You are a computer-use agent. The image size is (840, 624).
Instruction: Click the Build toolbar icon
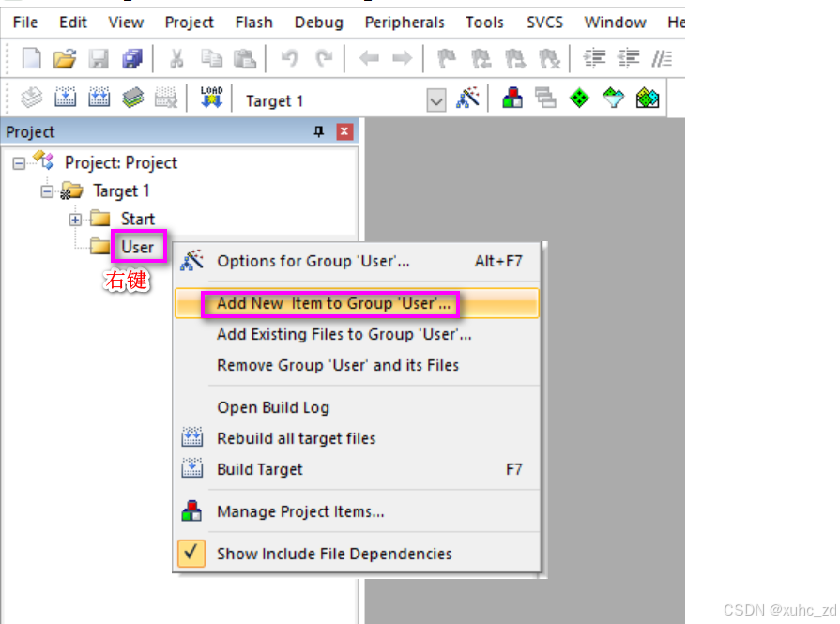tap(66, 98)
